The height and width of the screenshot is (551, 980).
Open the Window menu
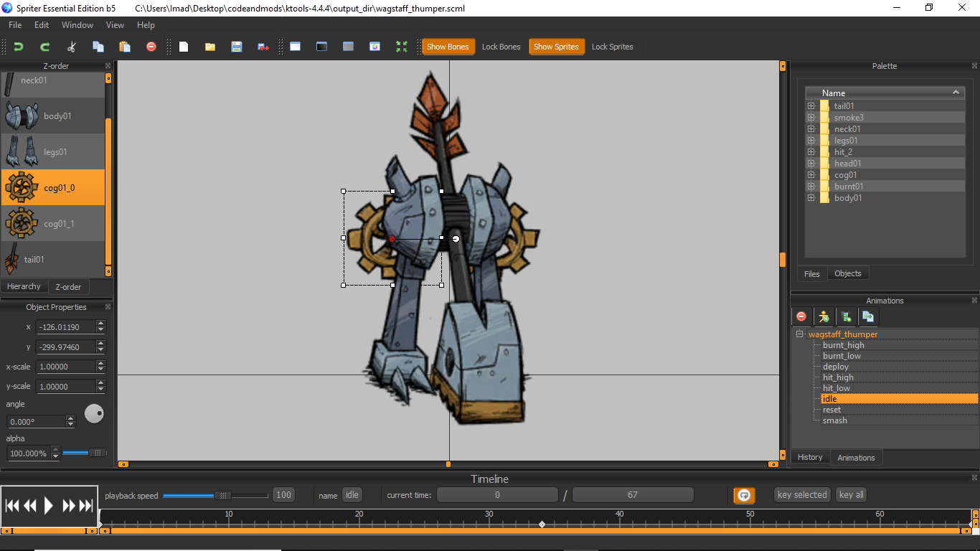pyautogui.click(x=77, y=25)
